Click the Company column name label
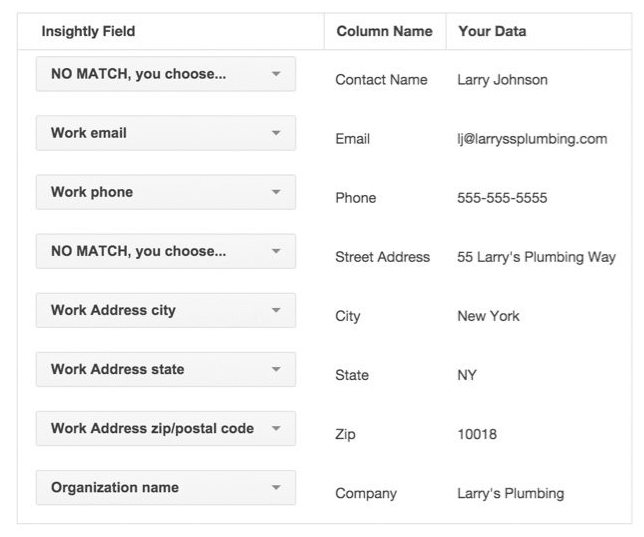Image resolution: width=644 pixels, height=537 pixels. pyautogui.click(x=366, y=493)
